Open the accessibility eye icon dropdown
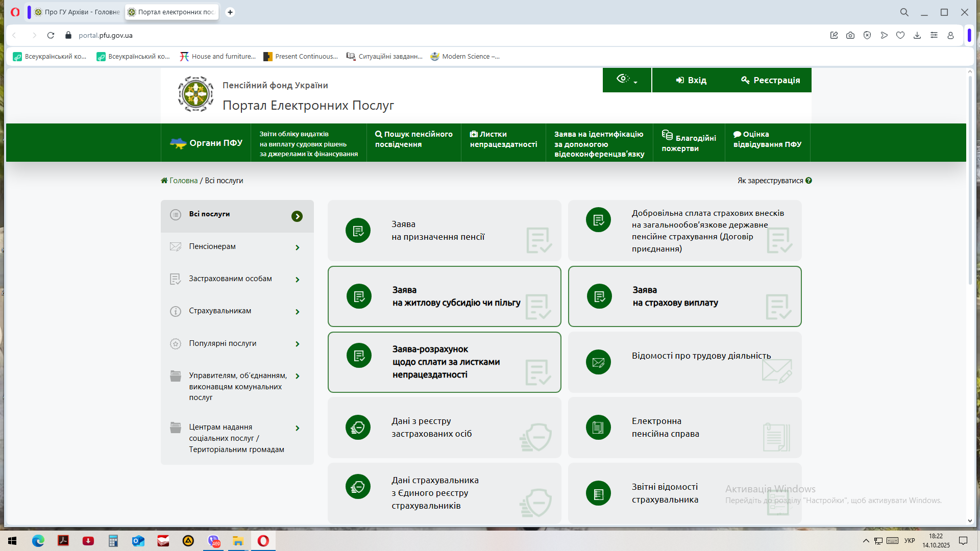The height and width of the screenshot is (551, 980). 626,80
